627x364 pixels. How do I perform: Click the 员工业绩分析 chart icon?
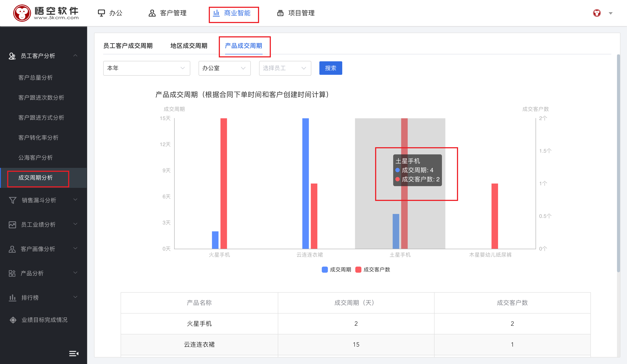pos(12,224)
